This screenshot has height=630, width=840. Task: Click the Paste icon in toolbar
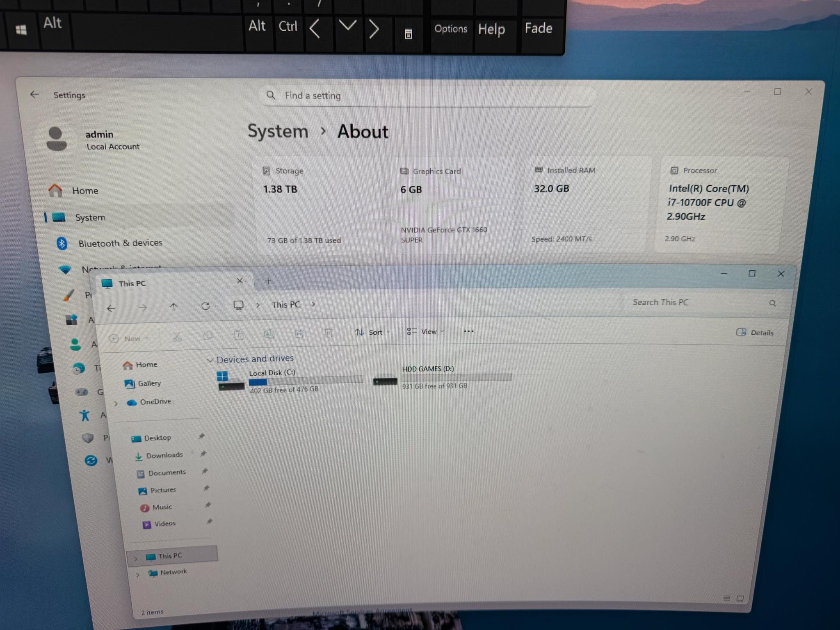(x=239, y=335)
